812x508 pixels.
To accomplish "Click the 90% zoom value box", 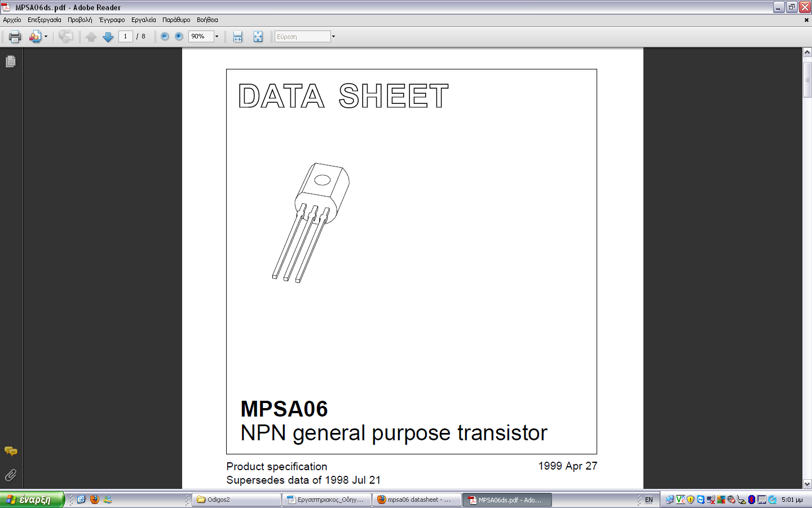I will click(201, 36).
